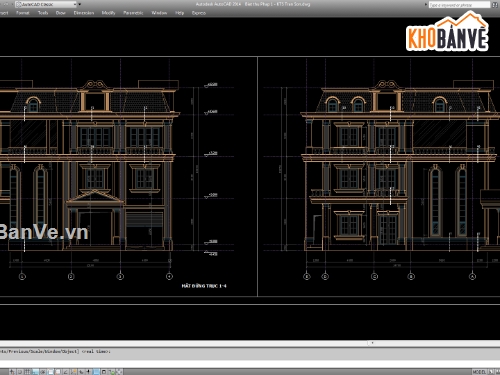Viewport: 500px width, 375px height.
Task: Toggle Infer Constraints in status bar
Action: pos(12,372)
